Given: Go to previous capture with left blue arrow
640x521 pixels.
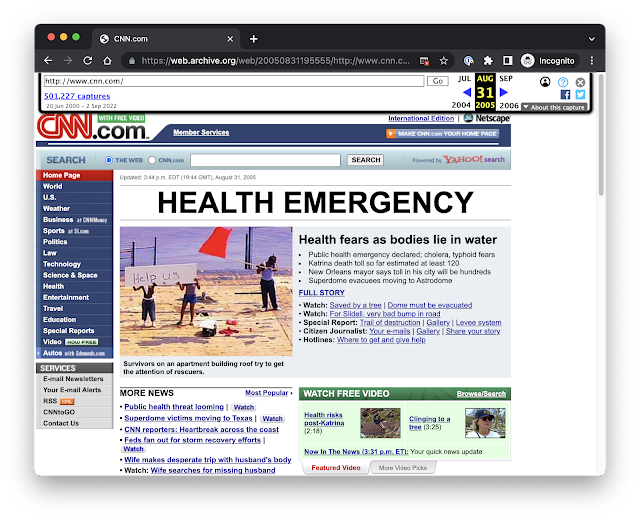Looking at the screenshot, I should click(467, 92).
